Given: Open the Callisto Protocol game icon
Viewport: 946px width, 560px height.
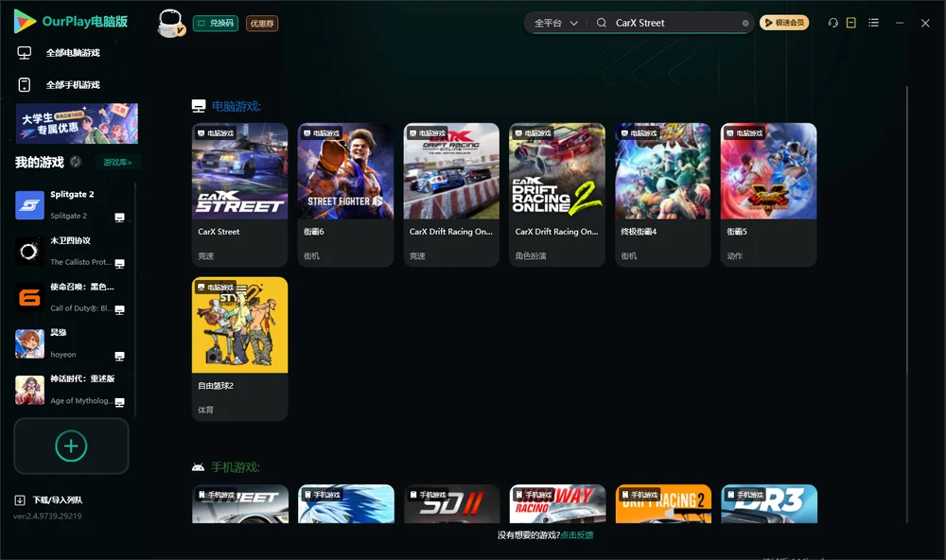Looking at the screenshot, I should [x=29, y=252].
